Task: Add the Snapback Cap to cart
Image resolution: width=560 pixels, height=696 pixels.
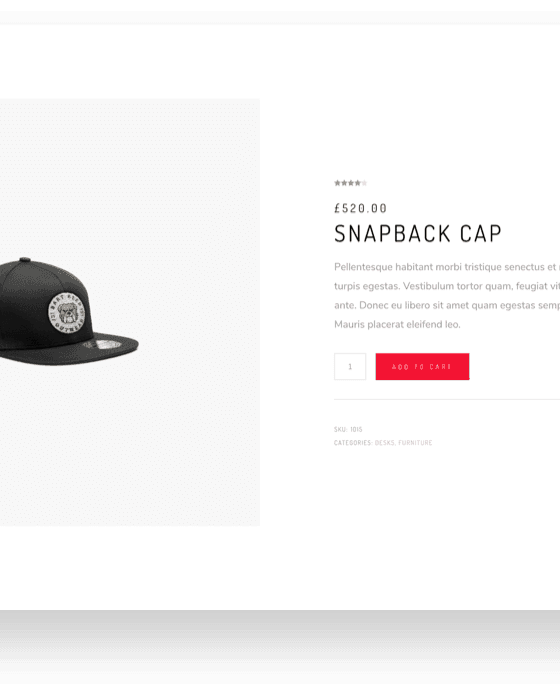Action: [422, 367]
